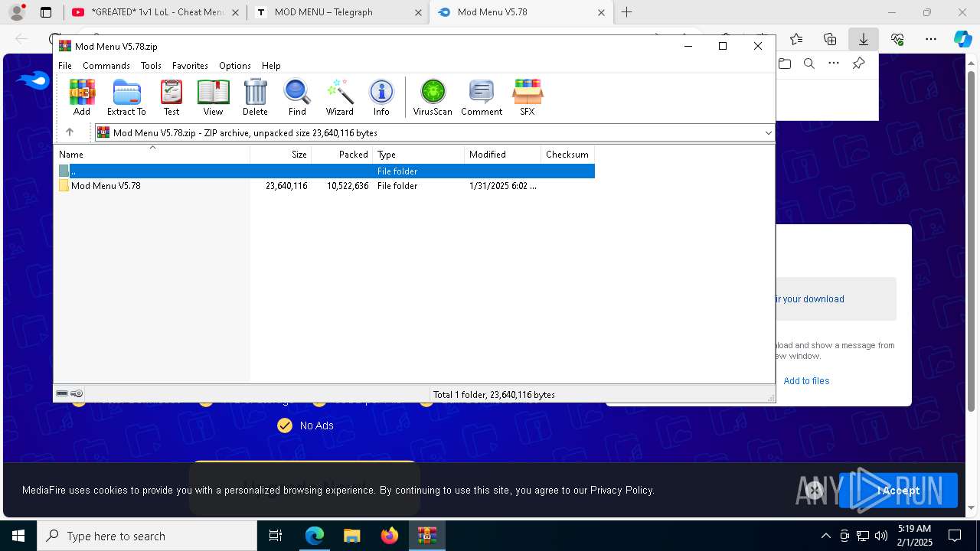Click the Delete trash can icon
The width and height of the screenshot is (980, 551).
255,97
